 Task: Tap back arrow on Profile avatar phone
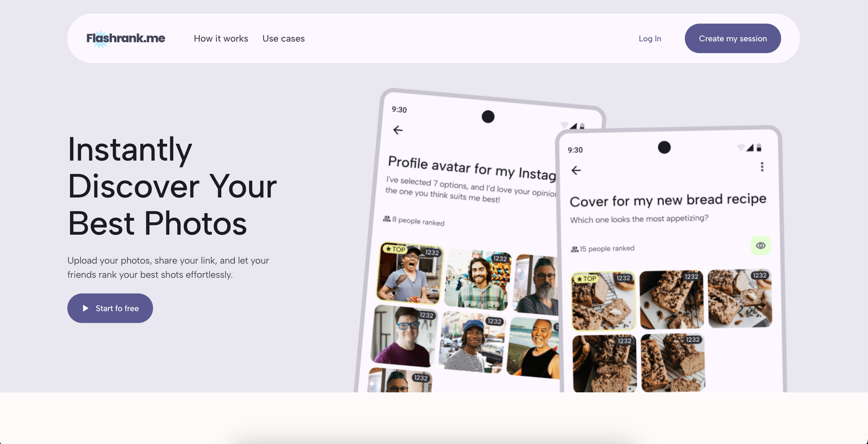[398, 130]
